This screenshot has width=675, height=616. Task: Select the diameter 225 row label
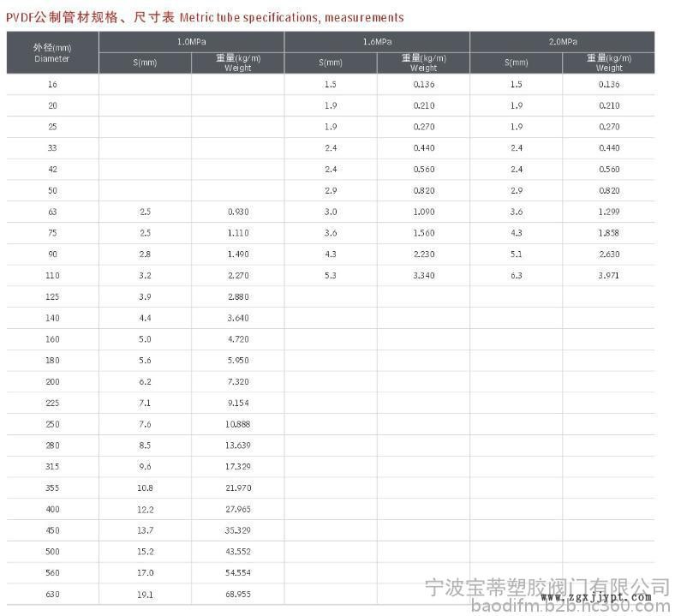(x=52, y=403)
